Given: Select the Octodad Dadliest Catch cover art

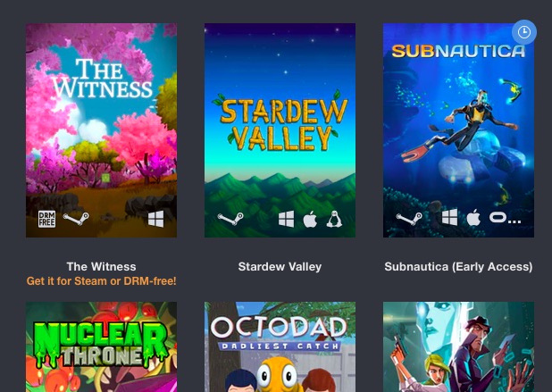Looking at the screenshot, I should (280, 346).
